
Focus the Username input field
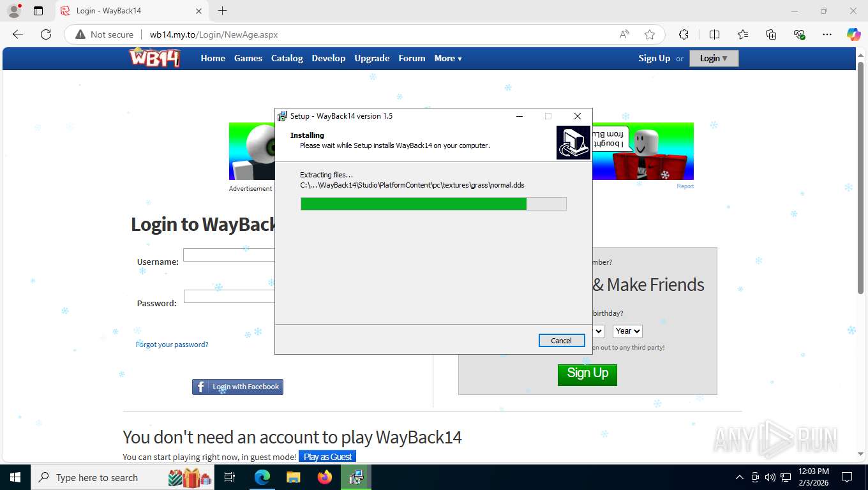click(229, 255)
